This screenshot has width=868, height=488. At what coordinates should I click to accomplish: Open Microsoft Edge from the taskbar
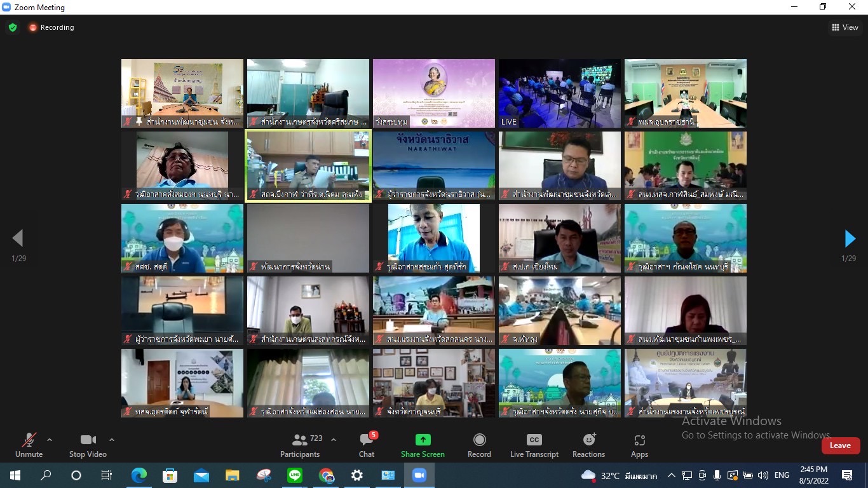pos(139,475)
